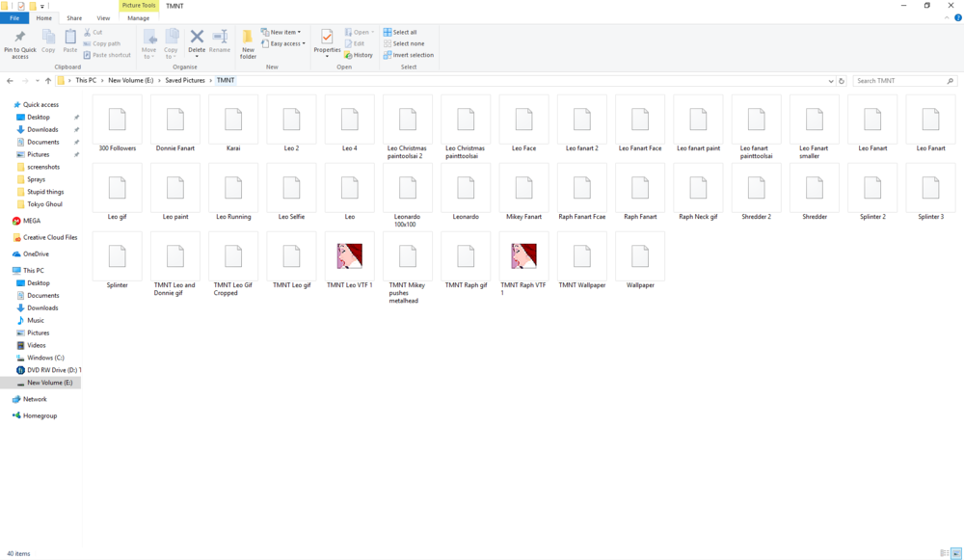Open the File tab
This screenshot has width=964, height=560.
pyautogui.click(x=14, y=18)
